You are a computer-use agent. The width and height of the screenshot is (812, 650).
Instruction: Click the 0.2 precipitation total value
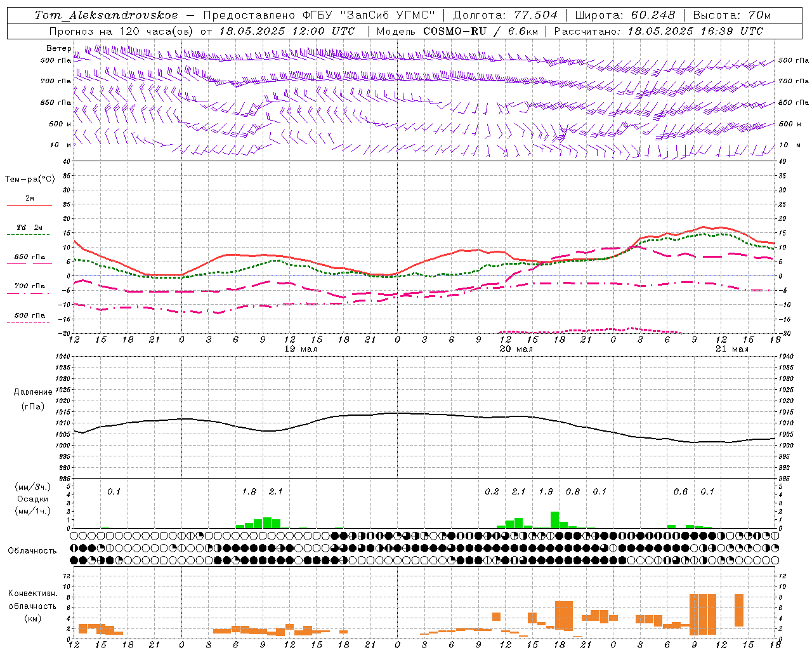492,491
